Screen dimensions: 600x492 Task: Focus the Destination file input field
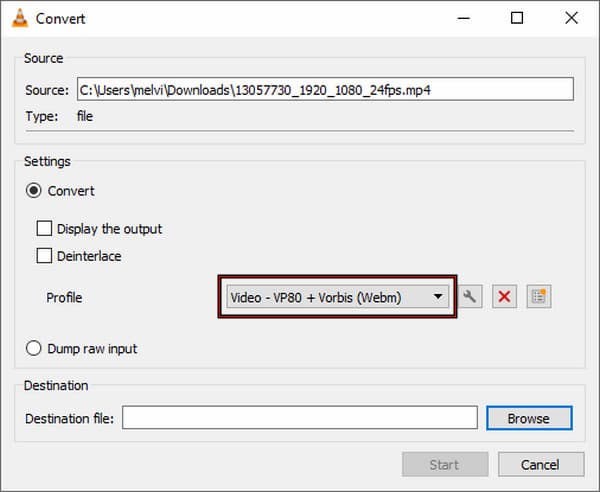300,418
